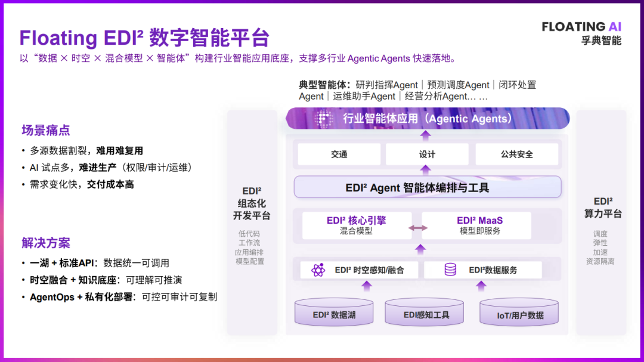Click the database icon beside EDI²数据服务
644x362 pixels.
[x=449, y=270]
